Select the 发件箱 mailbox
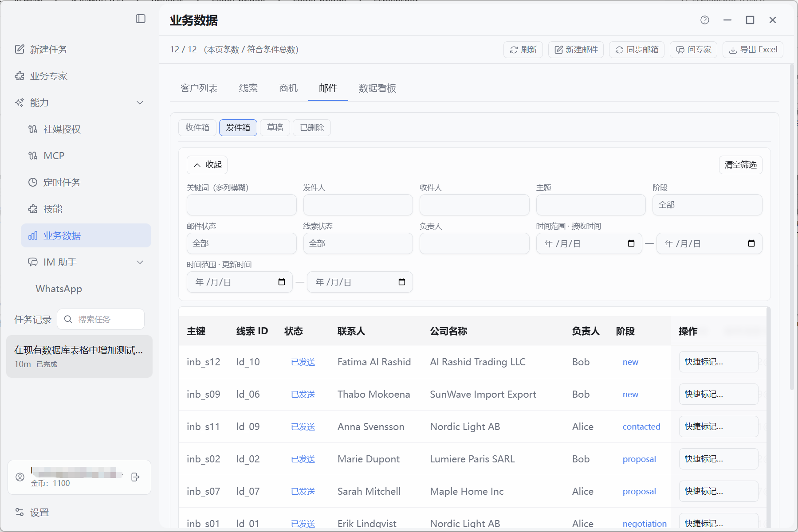The image size is (798, 532). coord(238,128)
